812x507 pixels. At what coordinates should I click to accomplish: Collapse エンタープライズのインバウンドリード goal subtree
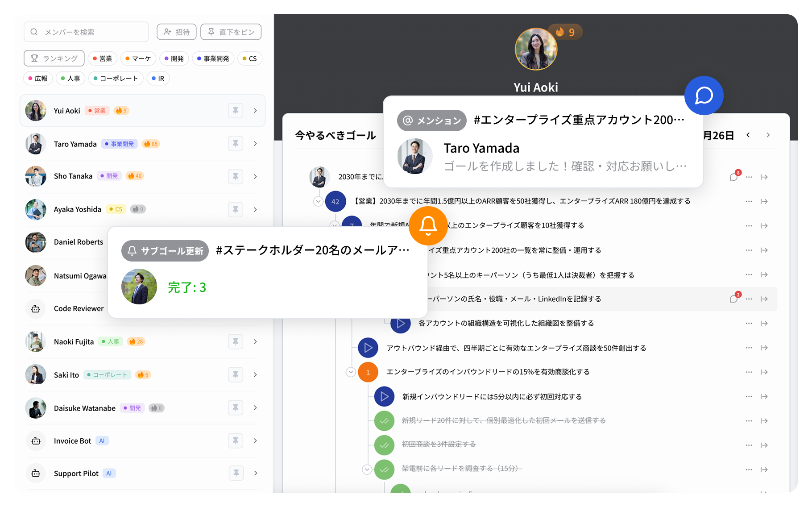[x=351, y=372]
